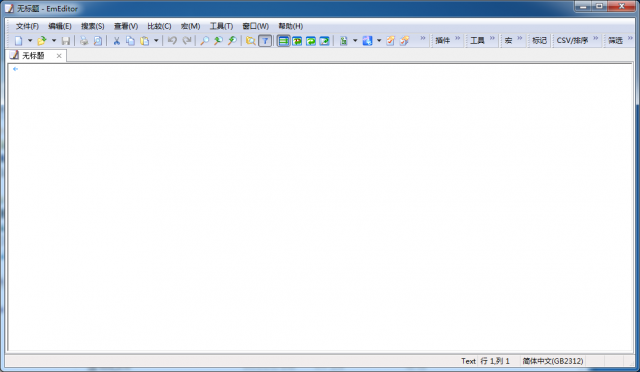Screen dimensions: 640x372
Task: Click the Undo arrow icon
Action: tap(172, 40)
